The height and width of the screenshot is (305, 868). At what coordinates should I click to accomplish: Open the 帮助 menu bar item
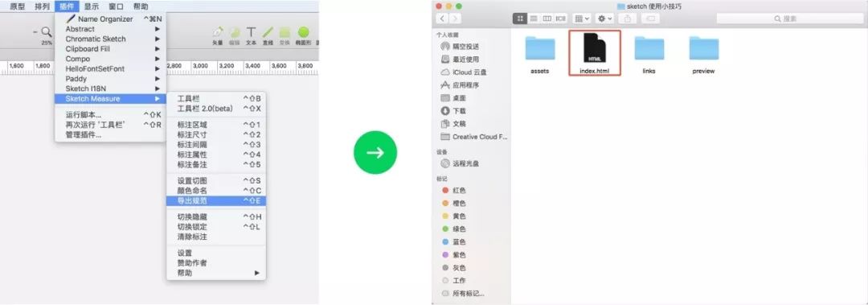pos(141,6)
